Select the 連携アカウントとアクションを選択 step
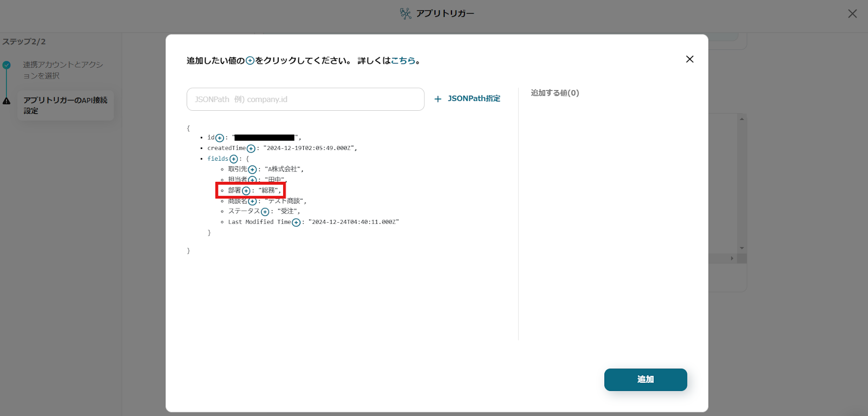Viewport: 868px width, 416px height. coord(63,70)
